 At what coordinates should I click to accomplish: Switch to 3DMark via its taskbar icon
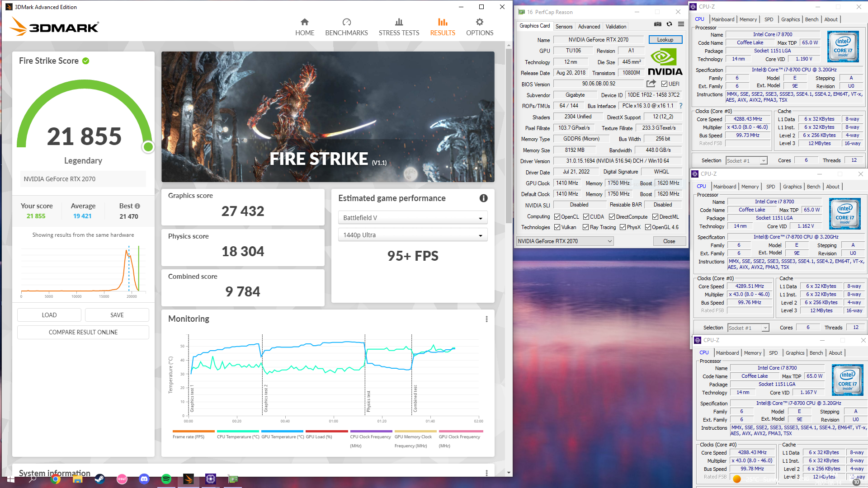pos(189,479)
